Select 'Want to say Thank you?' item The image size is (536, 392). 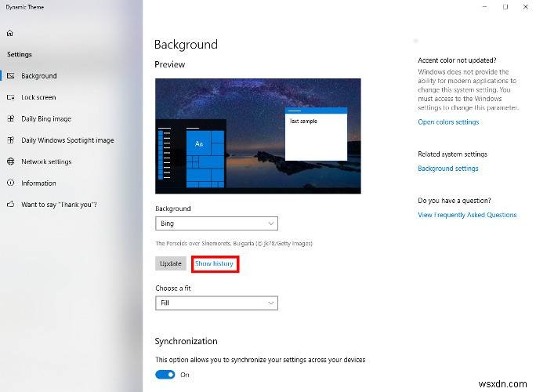(71, 204)
